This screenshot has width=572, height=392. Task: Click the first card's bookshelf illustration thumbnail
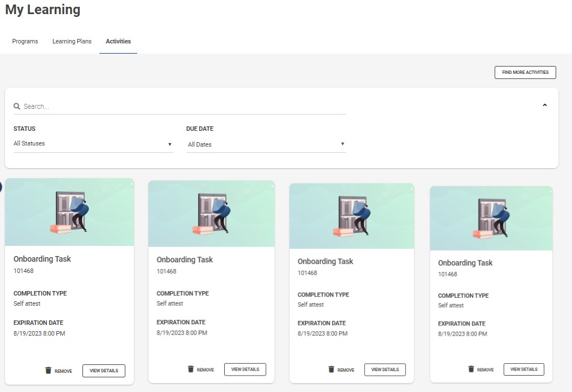click(69, 212)
